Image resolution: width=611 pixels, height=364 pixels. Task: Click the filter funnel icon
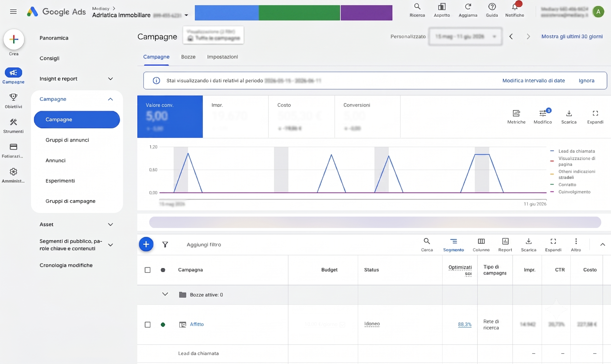click(165, 244)
